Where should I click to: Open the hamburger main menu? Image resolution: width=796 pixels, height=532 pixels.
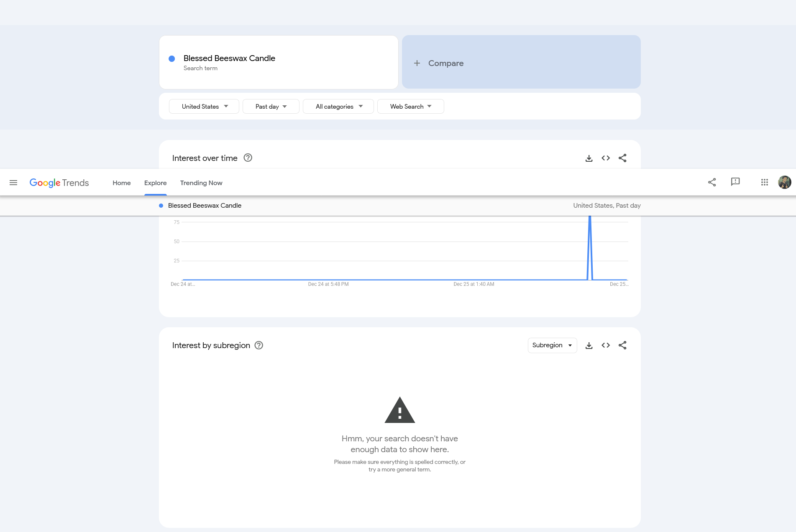(13, 183)
